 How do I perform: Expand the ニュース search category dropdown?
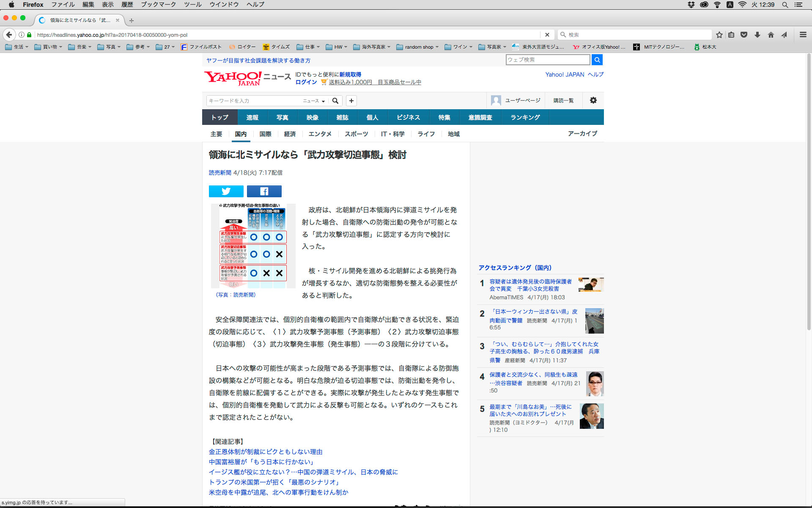tap(314, 101)
